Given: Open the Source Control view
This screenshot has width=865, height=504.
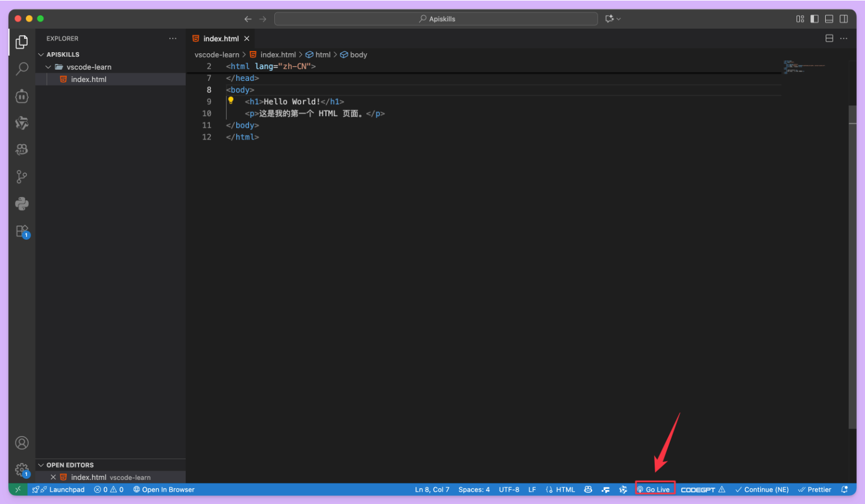Looking at the screenshot, I should point(22,176).
